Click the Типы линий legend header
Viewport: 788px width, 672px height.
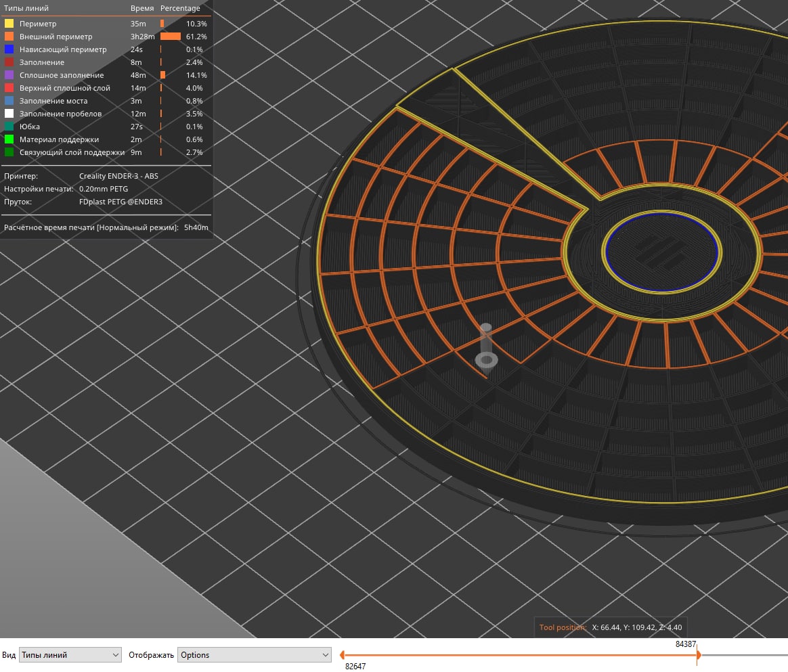pyautogui.click(x=26, y=8)
